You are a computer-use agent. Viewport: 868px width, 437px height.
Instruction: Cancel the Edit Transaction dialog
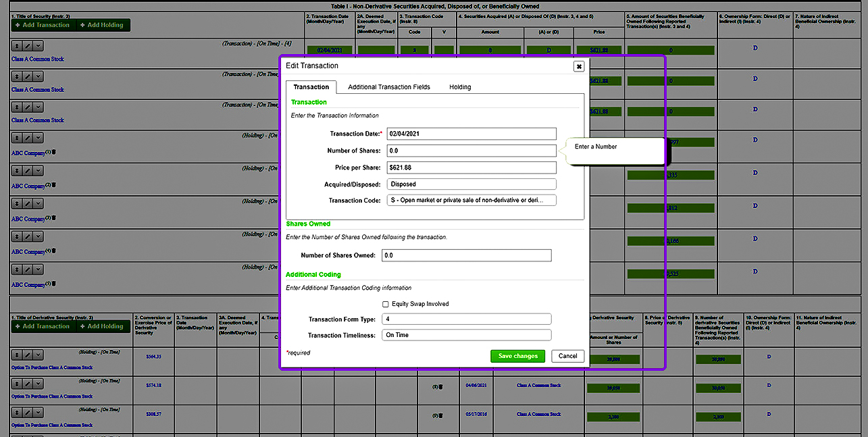coord(567,356)
